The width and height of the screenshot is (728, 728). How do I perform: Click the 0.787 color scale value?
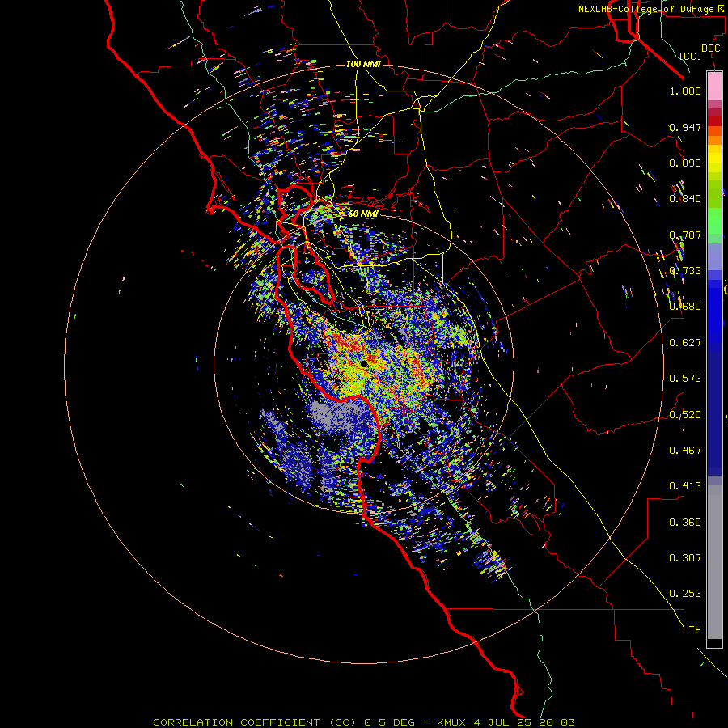pos(685,235)
